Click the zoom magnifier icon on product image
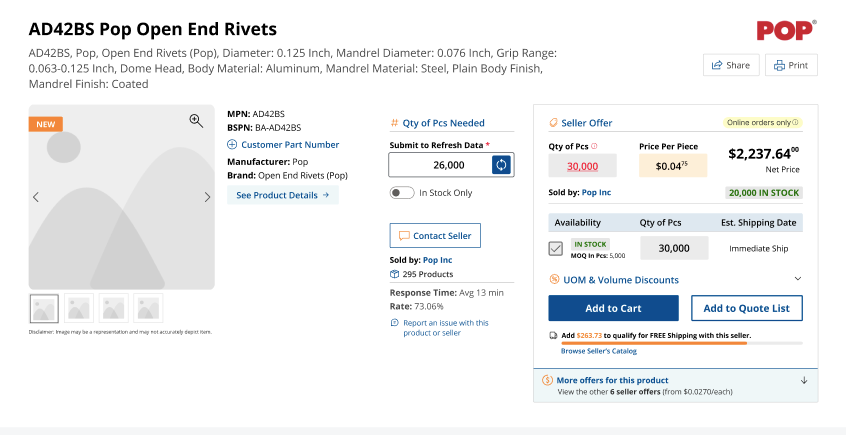Image resolution: width=846 pixels, height=435 pixels. 196,121
